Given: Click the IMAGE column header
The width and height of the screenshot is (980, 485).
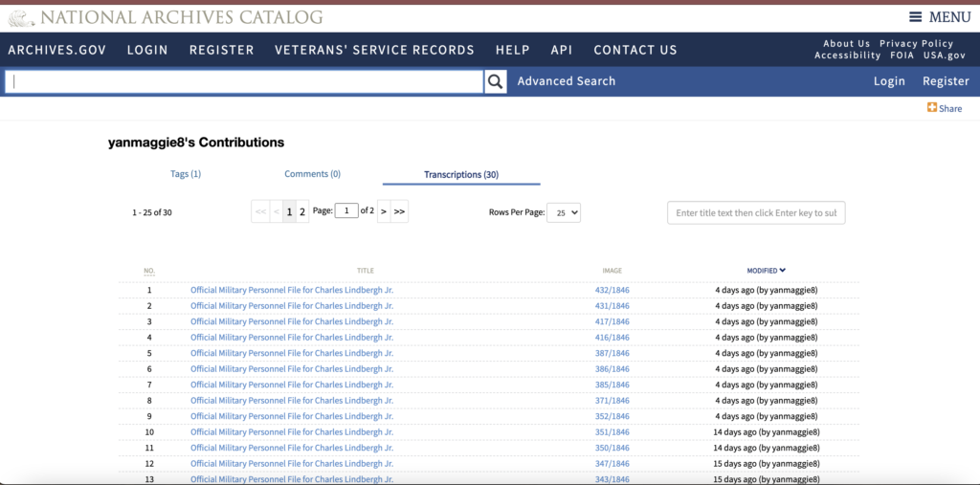Looking at the screenshot, I should click(612, 271).
